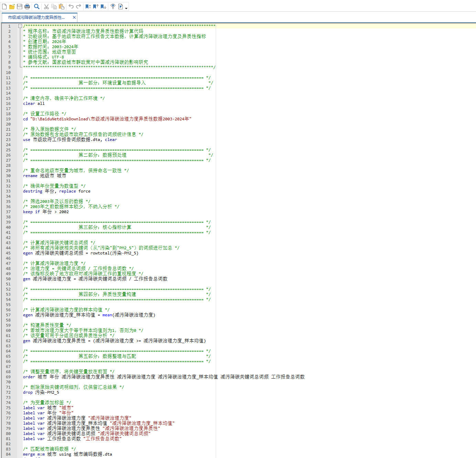This screenshot has width=476, height=458.
Task: Click the 'destring 年份, replace force' line
Action: click(57, 191)
